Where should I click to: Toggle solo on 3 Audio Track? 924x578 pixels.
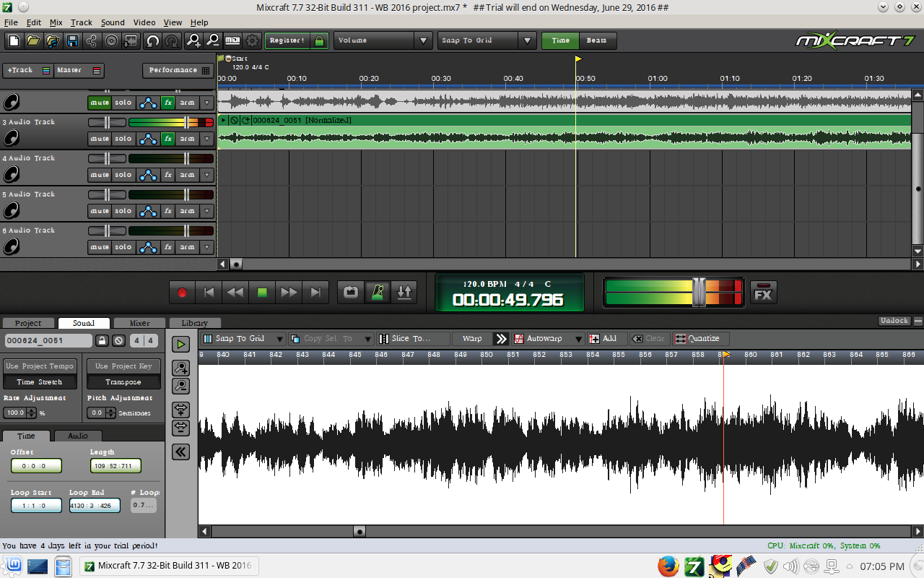123,139
